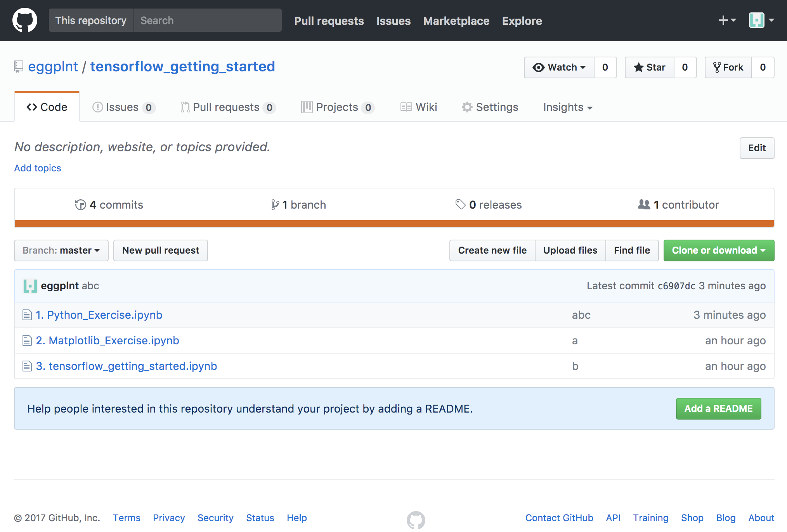The image size is (787, 532).
Task: Click file icon of 3. tensorflow_getting_started.ipynb
Action: (x=27, y=366)
